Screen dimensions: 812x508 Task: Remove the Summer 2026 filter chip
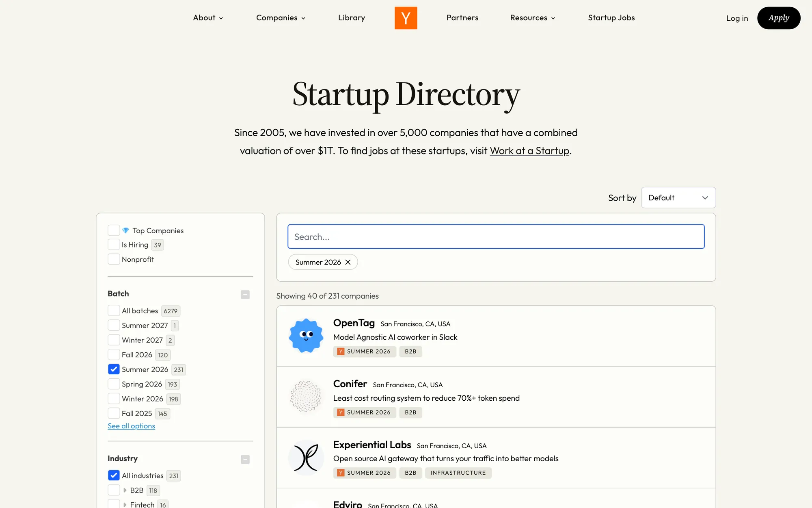click(x=348, y=262)
